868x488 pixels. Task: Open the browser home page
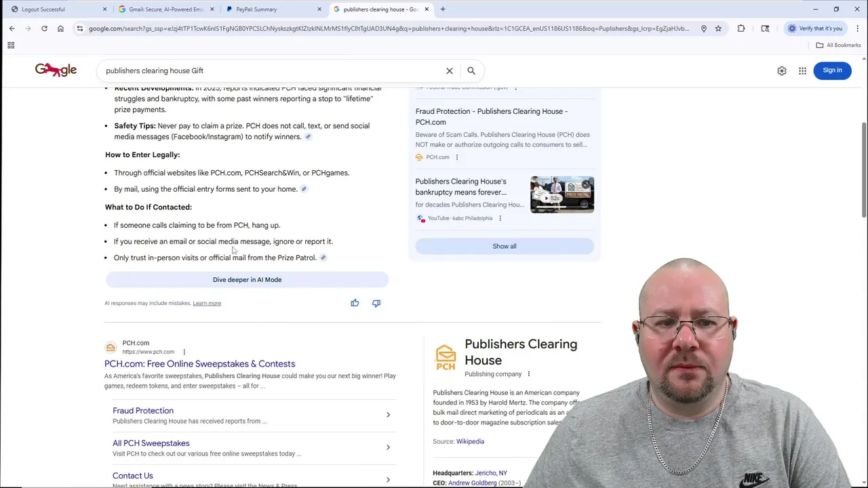[x=60, y=28]
